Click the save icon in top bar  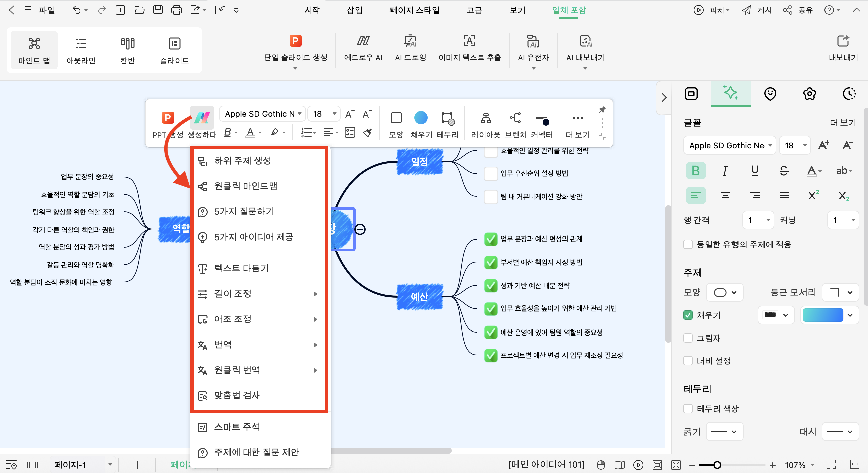(x=158, y=10)
